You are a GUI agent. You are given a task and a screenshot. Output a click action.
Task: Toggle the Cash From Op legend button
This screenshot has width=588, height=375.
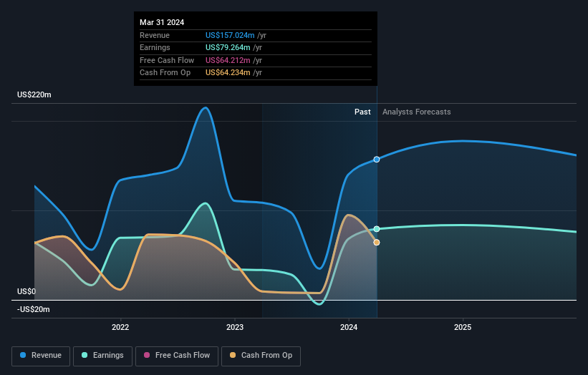point(261,356)
